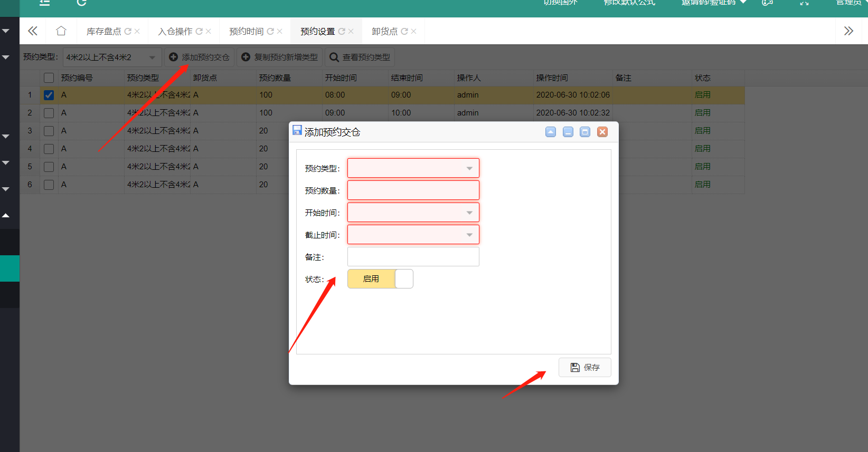Screen dimensions: 868x452
Task: Switch to the 入仓操作 tab
Action: point(175,32)
